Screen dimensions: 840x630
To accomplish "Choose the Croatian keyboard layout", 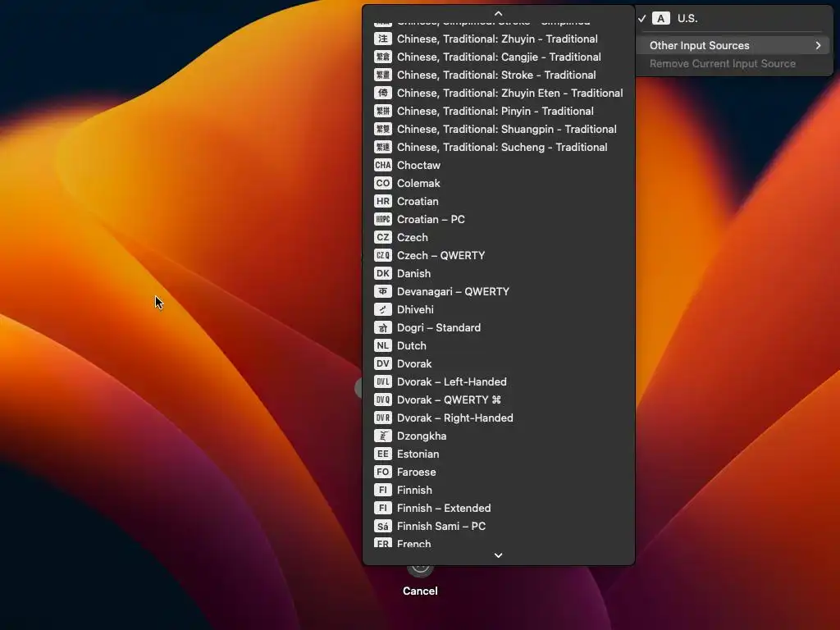I will (x=498, y=201).
